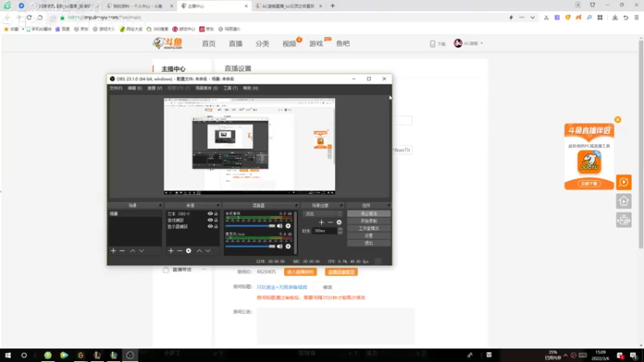The width and height of the screenshot is (644, 362).
Task: Open the Windows notification center
Action: pos(634,356)
